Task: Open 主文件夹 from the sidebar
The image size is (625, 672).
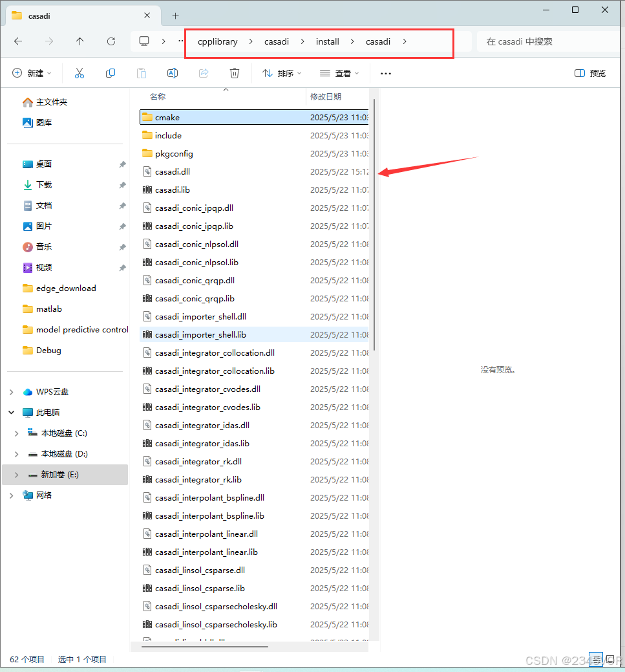Action: 48,102
